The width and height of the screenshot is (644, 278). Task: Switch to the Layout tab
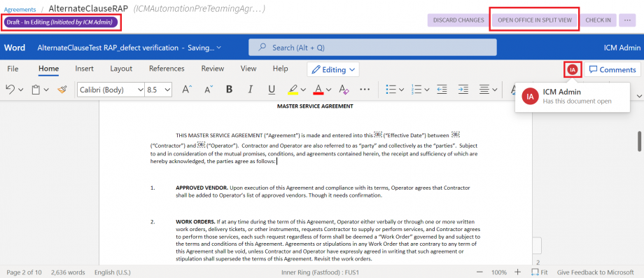pyautogui.click(x=121, y=69)
